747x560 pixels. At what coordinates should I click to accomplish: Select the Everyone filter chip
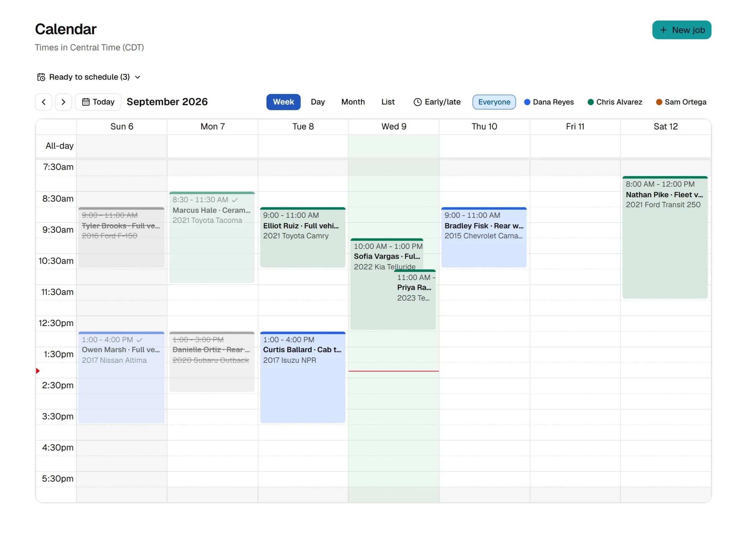[x=494, y=102]
